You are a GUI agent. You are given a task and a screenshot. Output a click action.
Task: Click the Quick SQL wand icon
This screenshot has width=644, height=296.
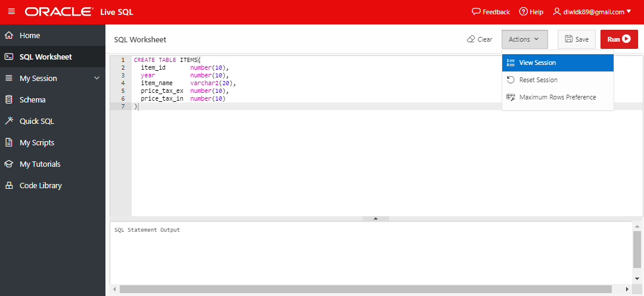tap(8, 121)
